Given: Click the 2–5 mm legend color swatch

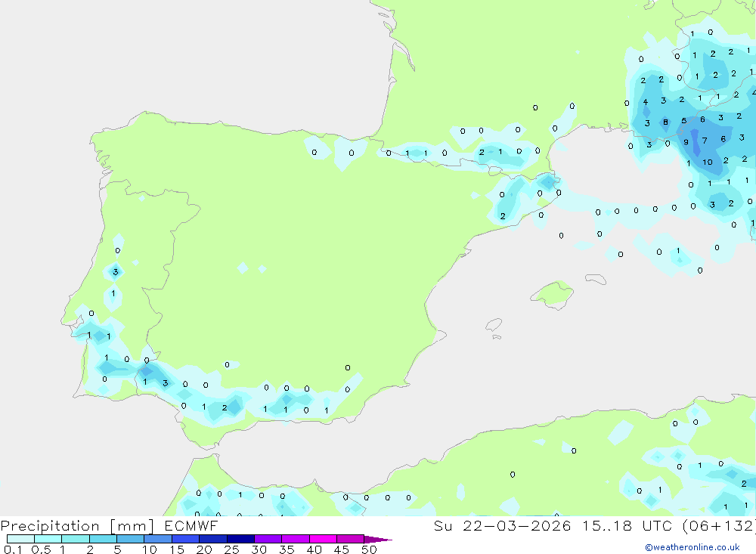Looking at the screenshot, I should click(103, 539).
